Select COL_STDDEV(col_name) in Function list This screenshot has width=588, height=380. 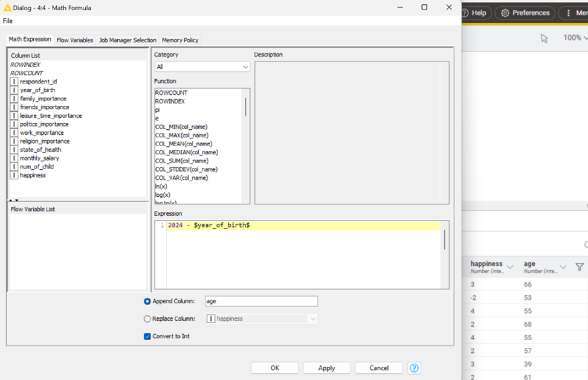[x=186, y=169]
